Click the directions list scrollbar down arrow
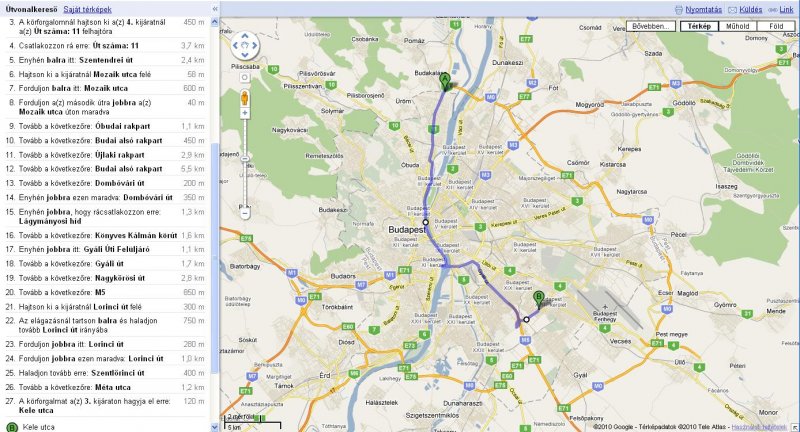This screenshot has height=432, width=800. click(214, 427)
